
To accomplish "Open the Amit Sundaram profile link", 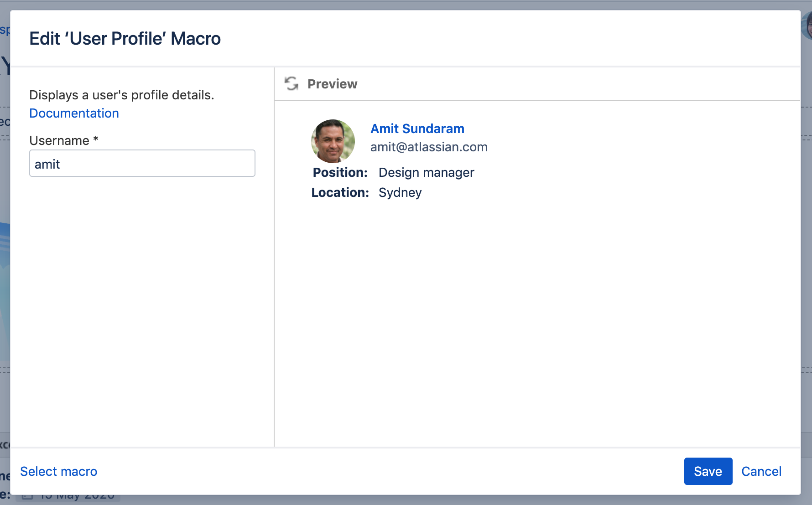I will click(x=417, y=129).
